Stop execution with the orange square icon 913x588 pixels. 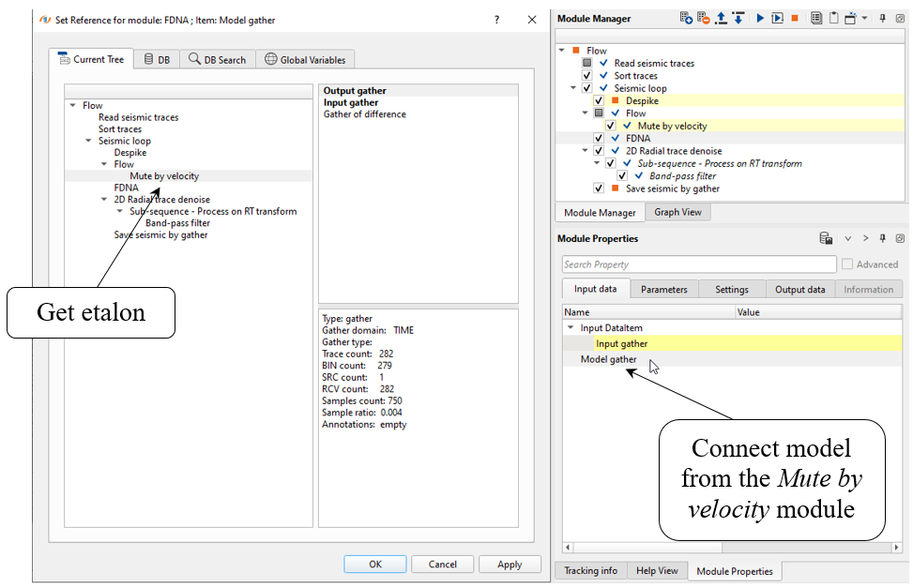click(795, 18)
